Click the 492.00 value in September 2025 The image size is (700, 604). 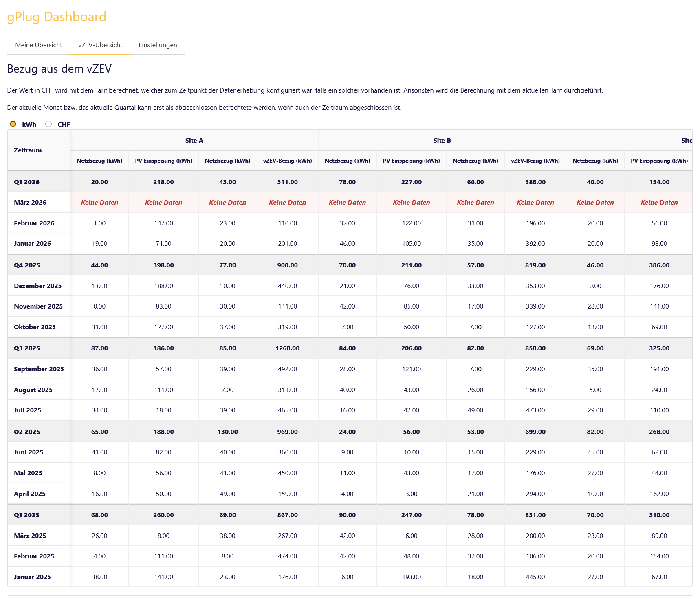click(x=288, y=369)
